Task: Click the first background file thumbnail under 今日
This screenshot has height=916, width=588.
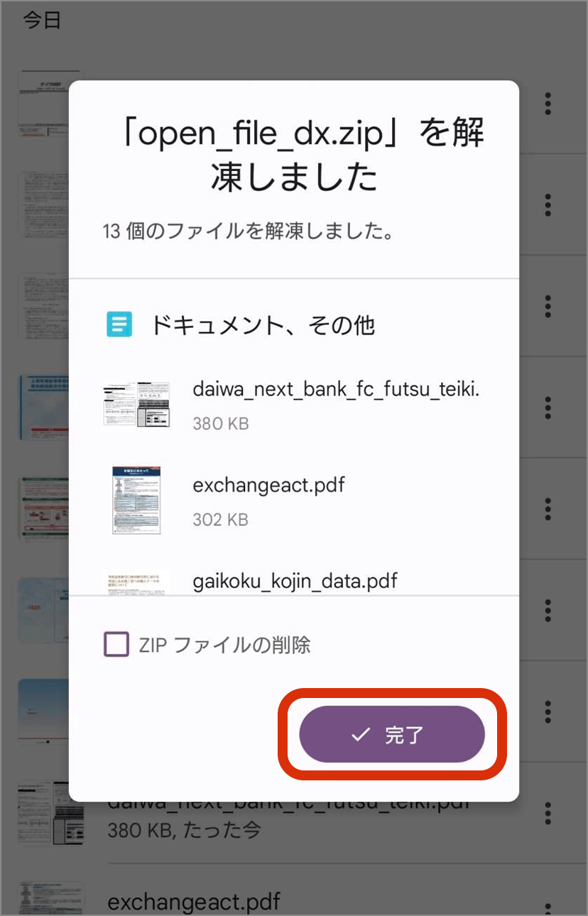Action: (43, 104)
